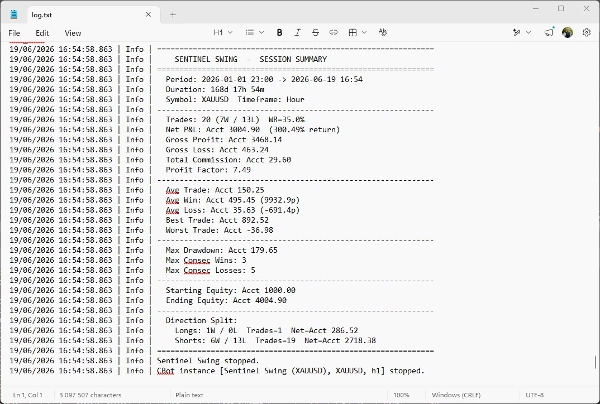
Task: Open the View menu
Action: pos(73,33)
